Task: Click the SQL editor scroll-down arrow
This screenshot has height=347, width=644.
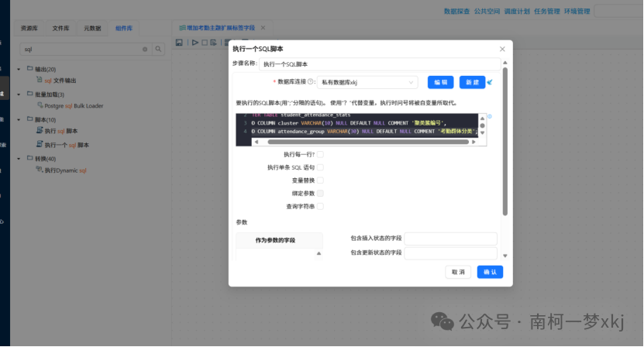Action: [482, 132]
